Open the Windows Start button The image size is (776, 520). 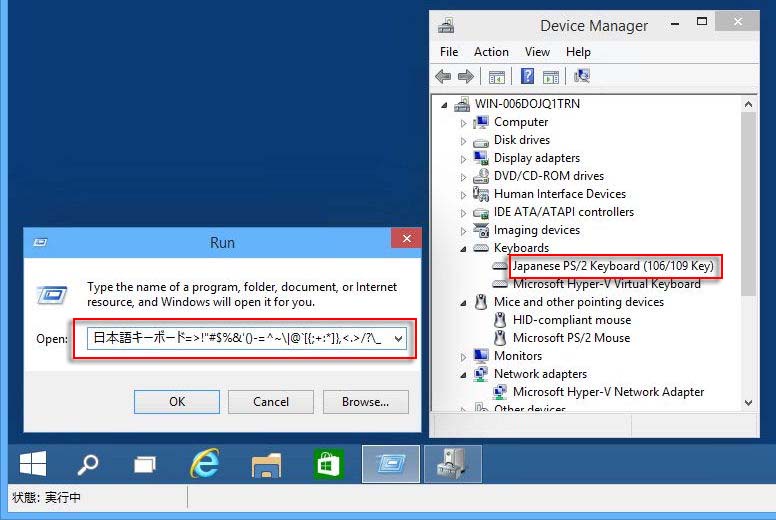point(33,464)
